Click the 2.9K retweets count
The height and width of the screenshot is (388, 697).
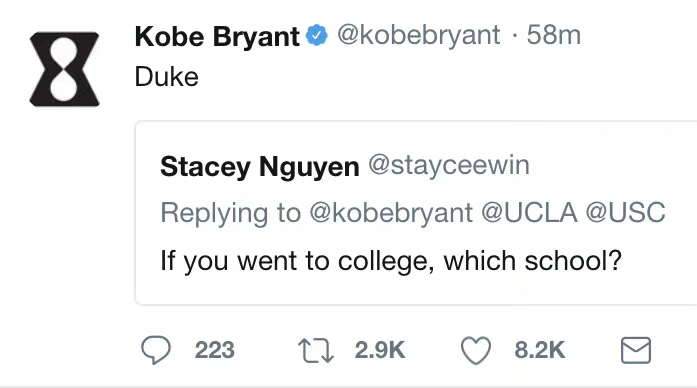point(380,350)
